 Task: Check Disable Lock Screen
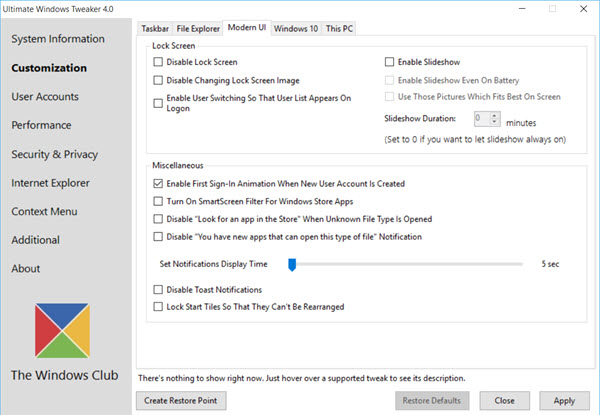tap(158, 62)
